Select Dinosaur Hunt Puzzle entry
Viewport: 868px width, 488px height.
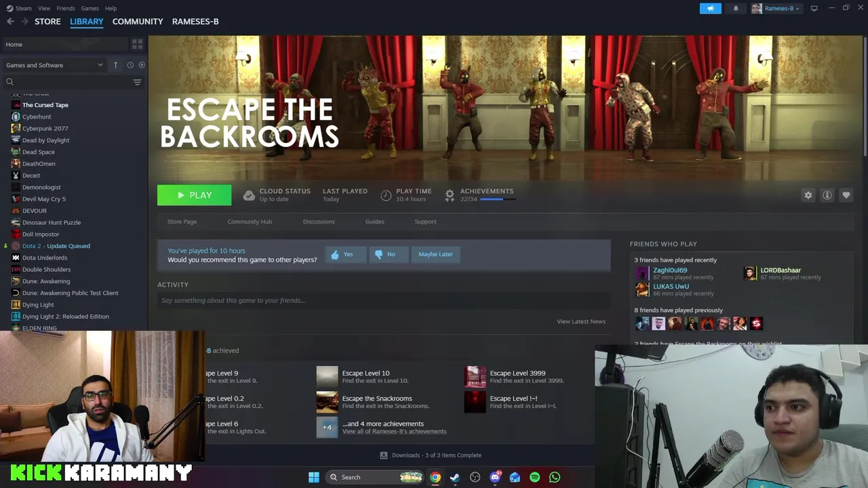[51, 222]
